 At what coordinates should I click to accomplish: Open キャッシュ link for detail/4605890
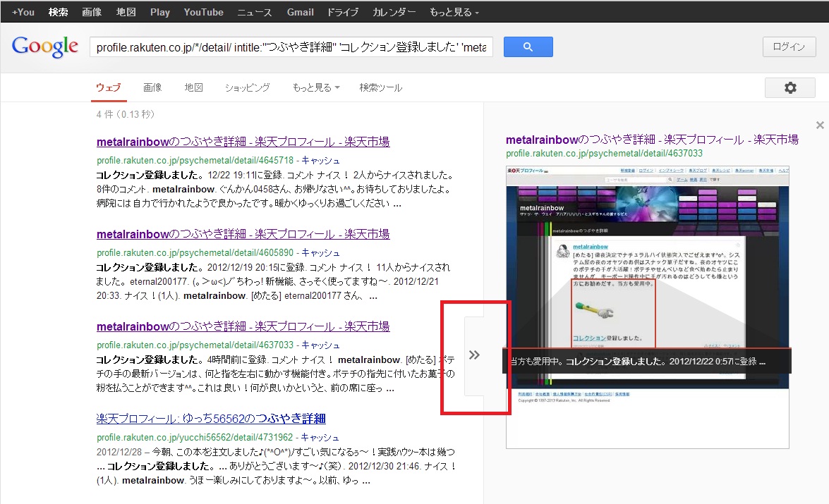[x=320, y=253]
